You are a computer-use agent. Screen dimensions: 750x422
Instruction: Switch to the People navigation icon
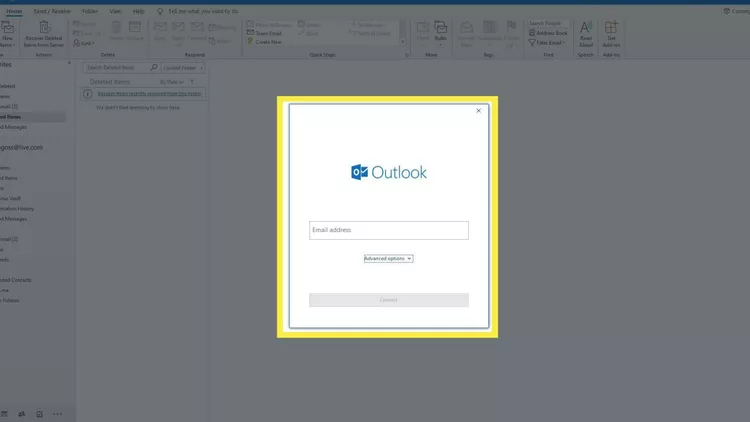22,414
